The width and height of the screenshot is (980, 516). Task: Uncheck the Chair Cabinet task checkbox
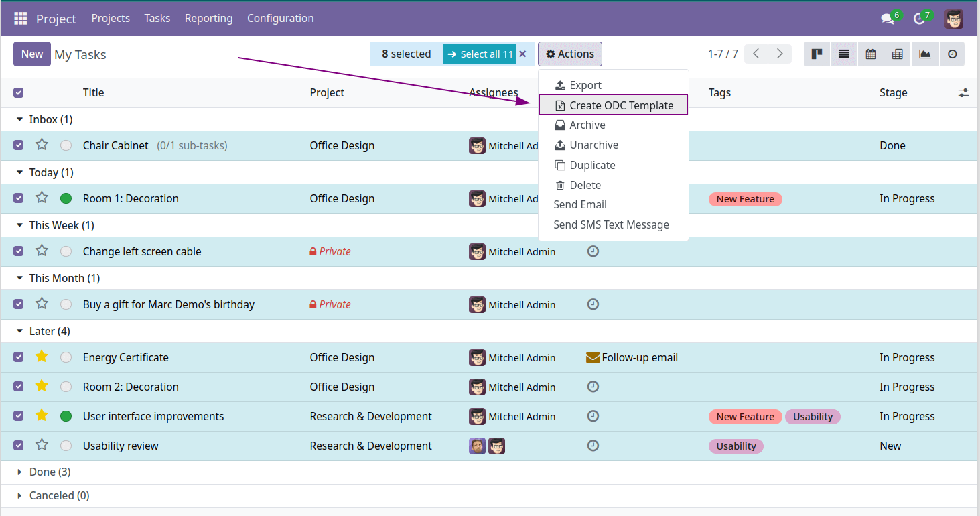18,145
